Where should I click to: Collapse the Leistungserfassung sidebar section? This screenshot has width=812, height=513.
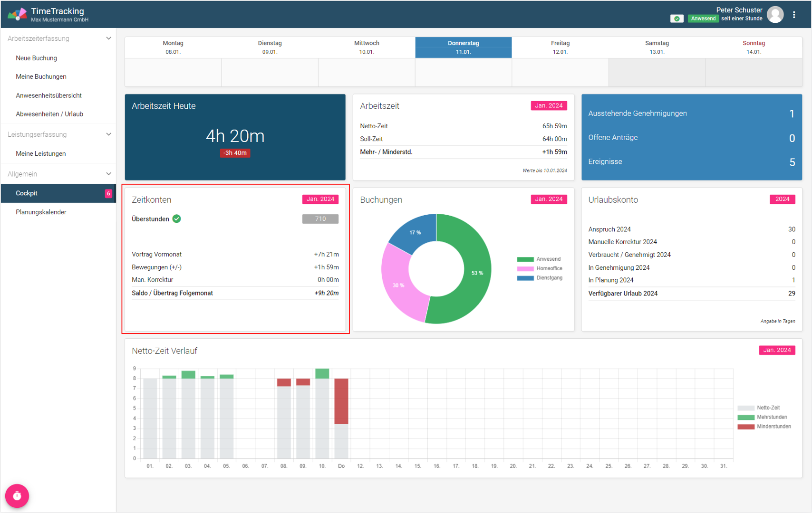(x=108, y=134)
